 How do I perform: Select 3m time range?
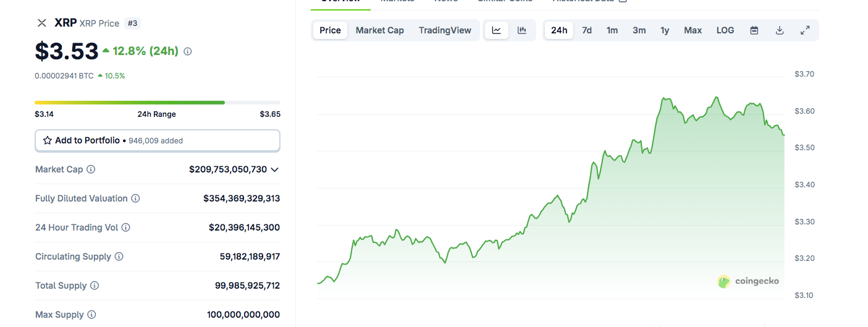tap(639, 30)
